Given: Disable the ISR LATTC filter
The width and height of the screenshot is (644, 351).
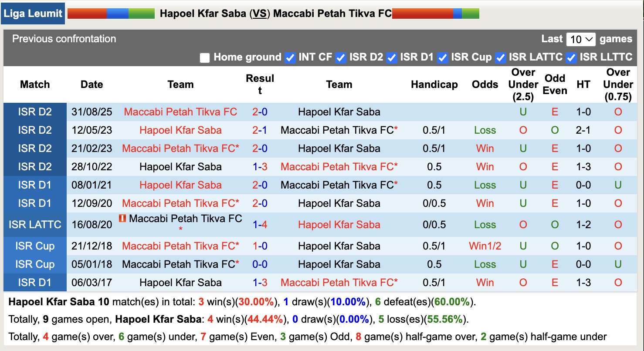Looking at the screenshot, I should click(500, 57).
